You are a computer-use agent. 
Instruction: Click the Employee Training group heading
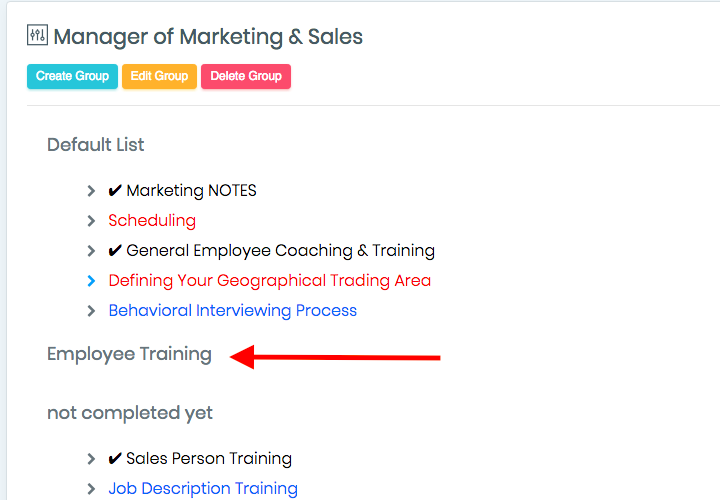click(129, 354)
